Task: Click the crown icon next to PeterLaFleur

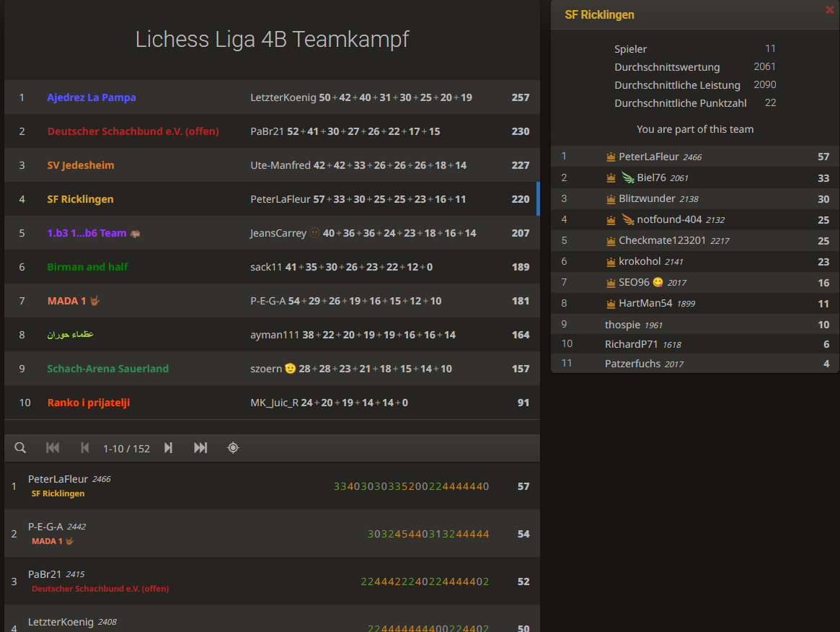Action: click(609, 156)
